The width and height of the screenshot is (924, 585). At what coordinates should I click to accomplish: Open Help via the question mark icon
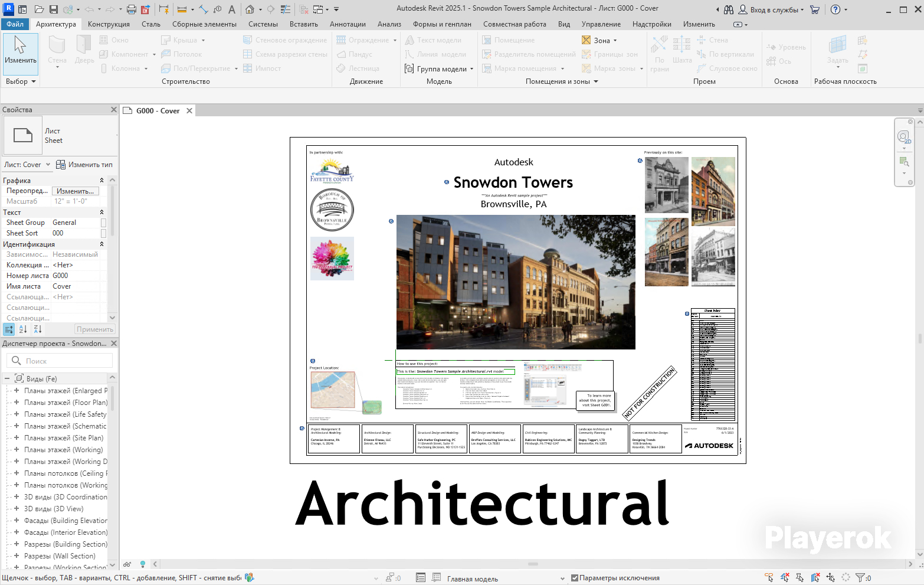point(835,9)
